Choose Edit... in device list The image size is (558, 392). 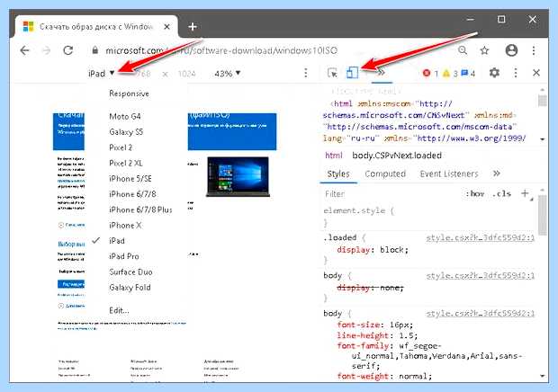[x=119, y=310]
